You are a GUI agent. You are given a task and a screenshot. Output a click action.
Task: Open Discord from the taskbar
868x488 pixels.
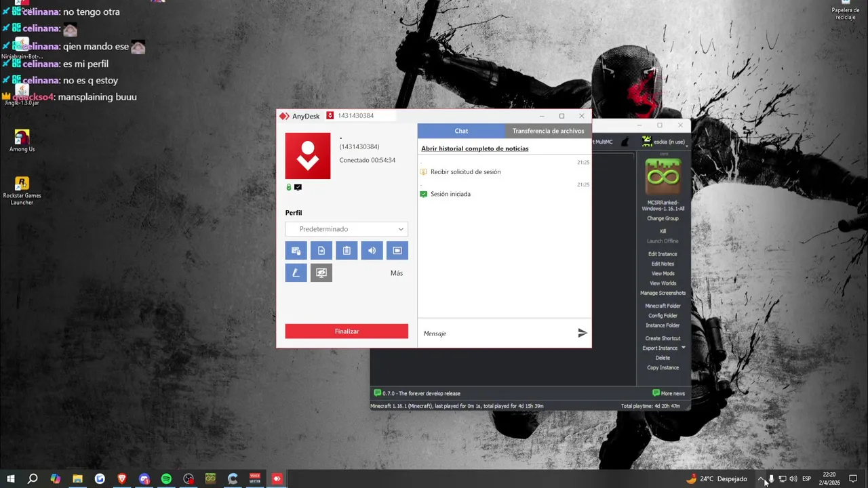[144, 479]
